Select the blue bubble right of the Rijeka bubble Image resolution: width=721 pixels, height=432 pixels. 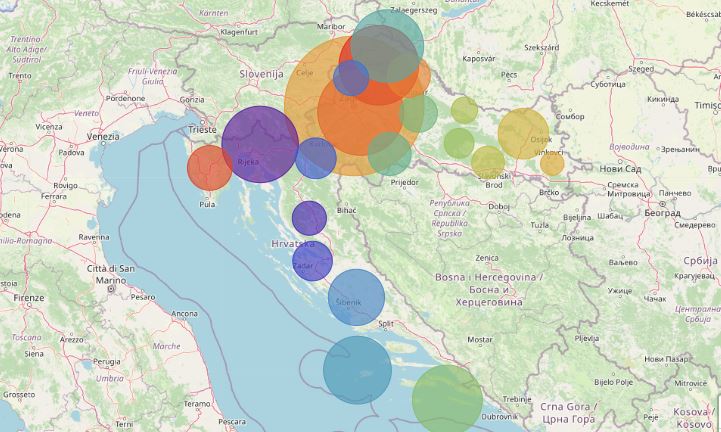(x=315, y=158)
